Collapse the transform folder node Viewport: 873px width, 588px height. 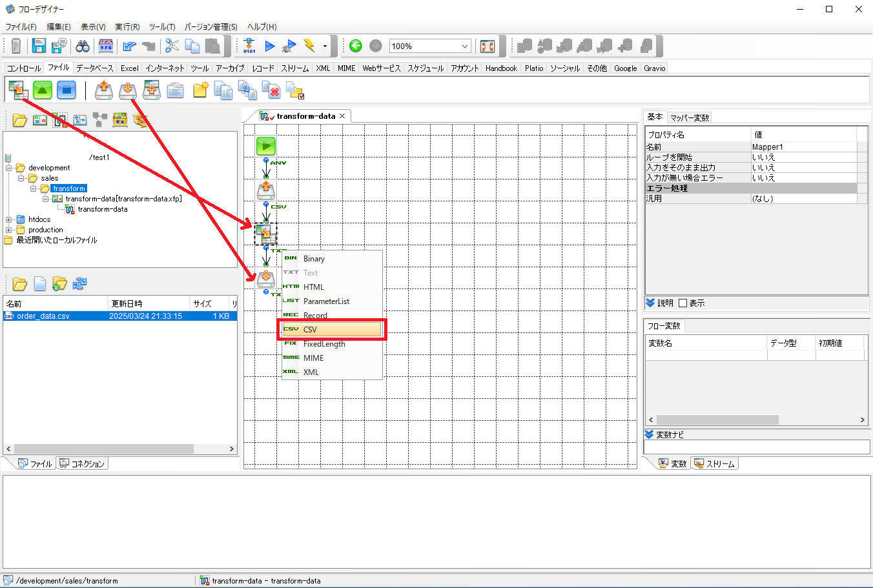33,188
